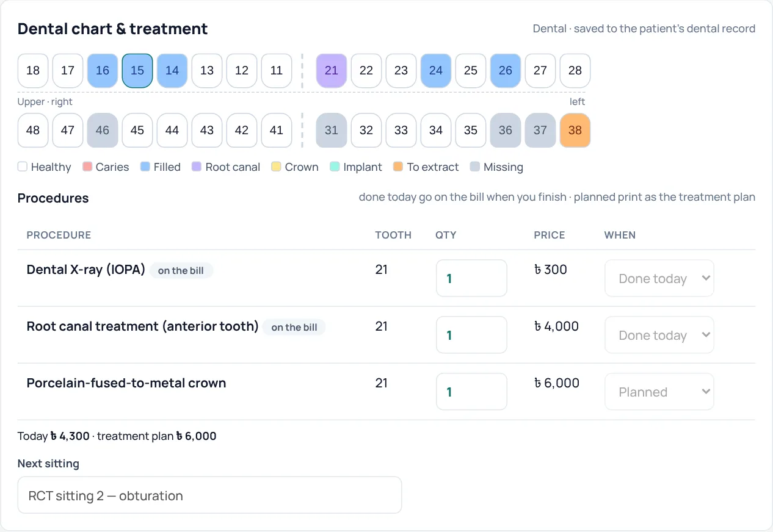Click the Porcelain-fused-to-metal crown procedure name
The width and height of the screenshot is (773, 532).
tap(126, 383)
